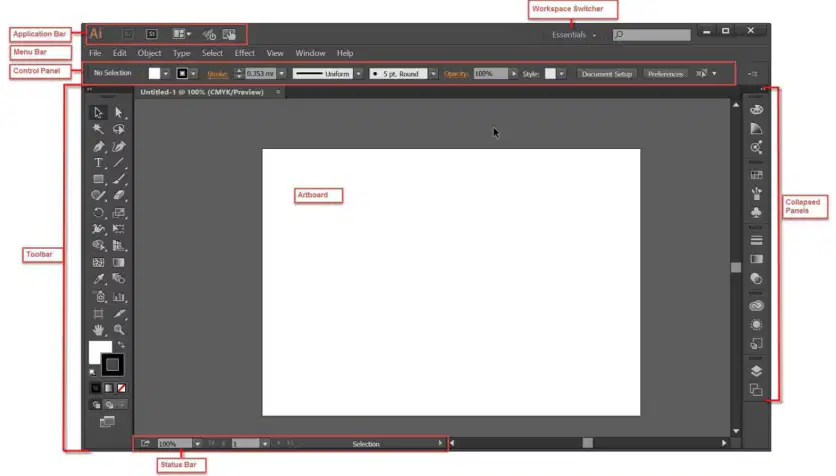Image resolution: width=836 pixels, height=476 pixels.
Task: Select the Eyedropper tool
Action: point(98,279)
